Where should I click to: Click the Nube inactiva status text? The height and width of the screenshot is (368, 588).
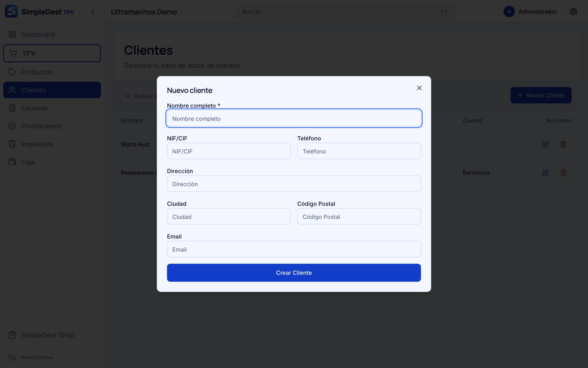tap(37, 357)
